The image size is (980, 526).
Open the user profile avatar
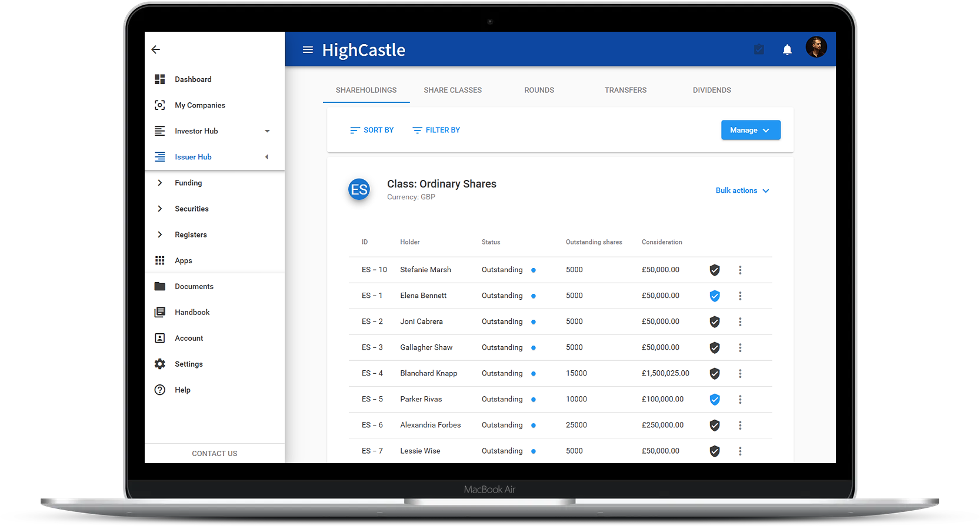(816, 47)
